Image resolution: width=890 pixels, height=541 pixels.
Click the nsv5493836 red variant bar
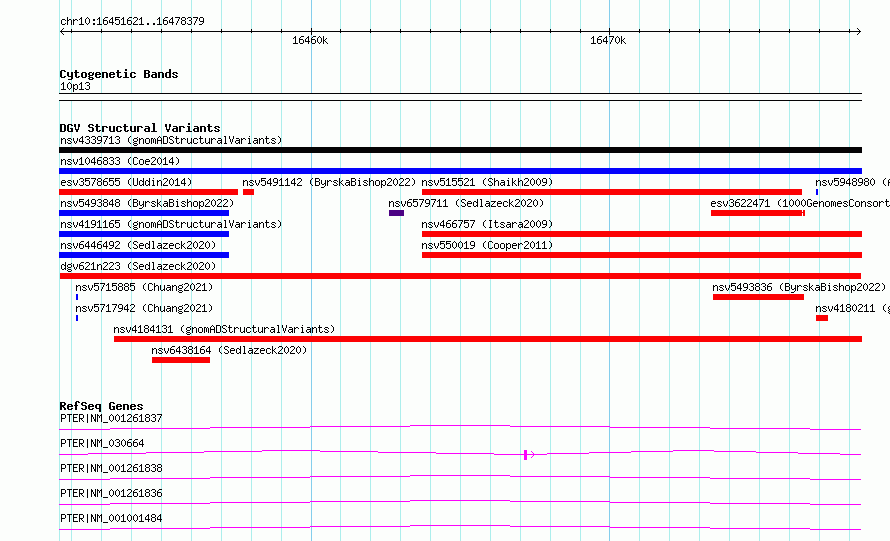[x=758, y=297]
